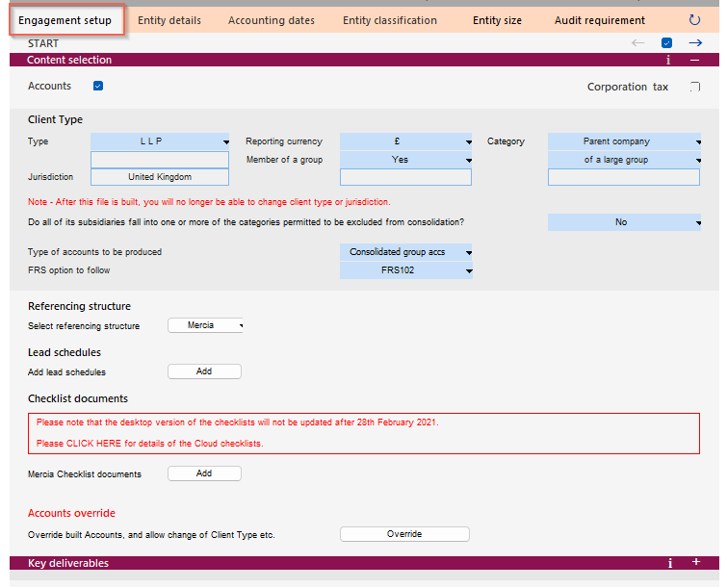Click the United Kingdom jurisdiction field
The image size is (727, 588).
pos(160,177)
